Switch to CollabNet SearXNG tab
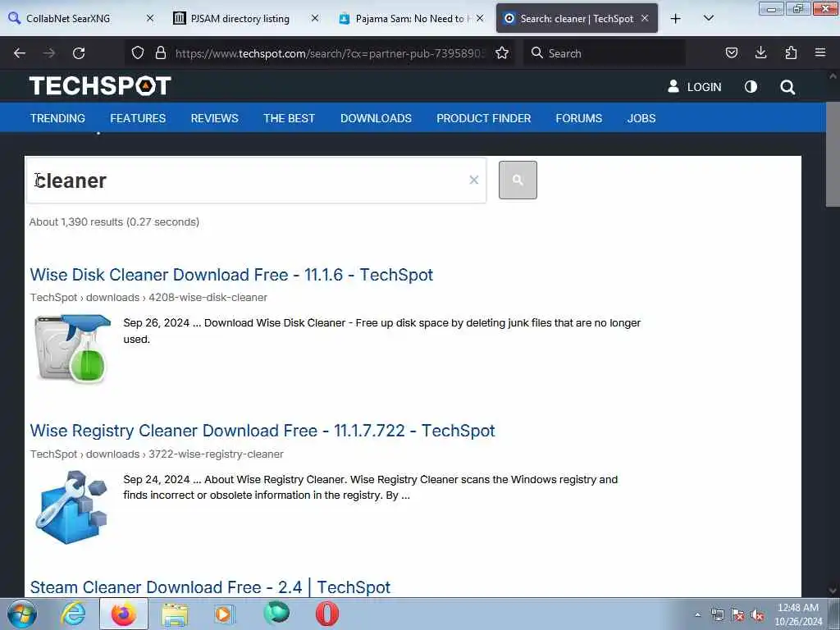Screen dimensions: 840x630 point(81,19)
